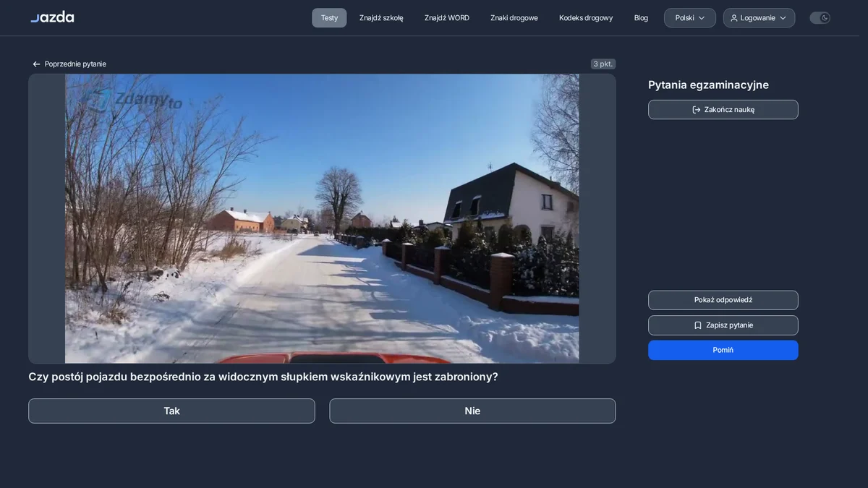Navigate to Znaki drogowe
The width and height of the screenshot is (868, 488).
click(514, 18)
